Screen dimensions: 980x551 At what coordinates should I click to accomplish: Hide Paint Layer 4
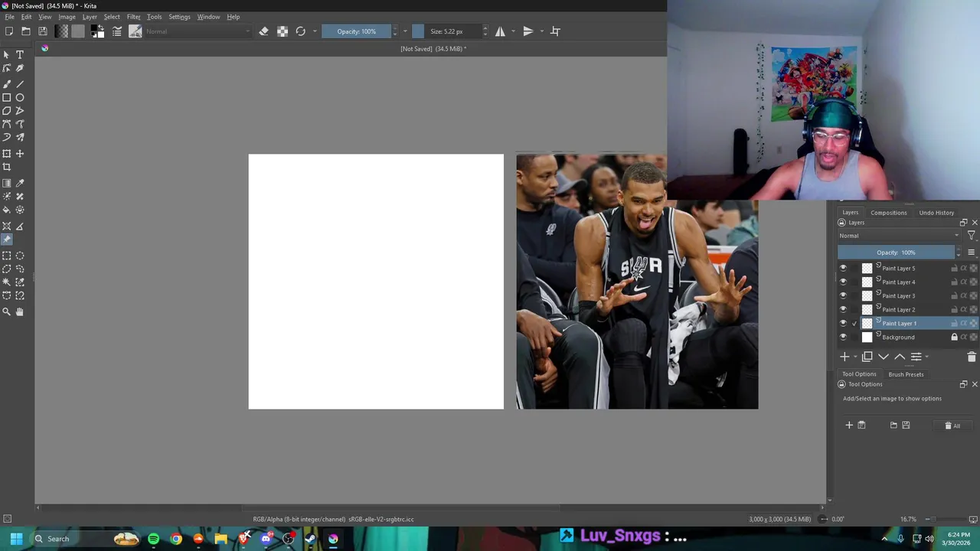point(843,282)
